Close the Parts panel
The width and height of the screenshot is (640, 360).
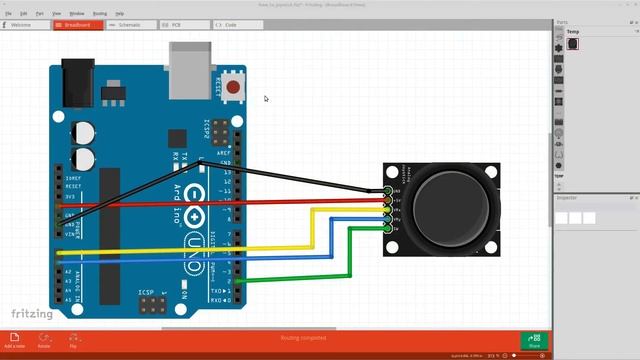[637, 22]
